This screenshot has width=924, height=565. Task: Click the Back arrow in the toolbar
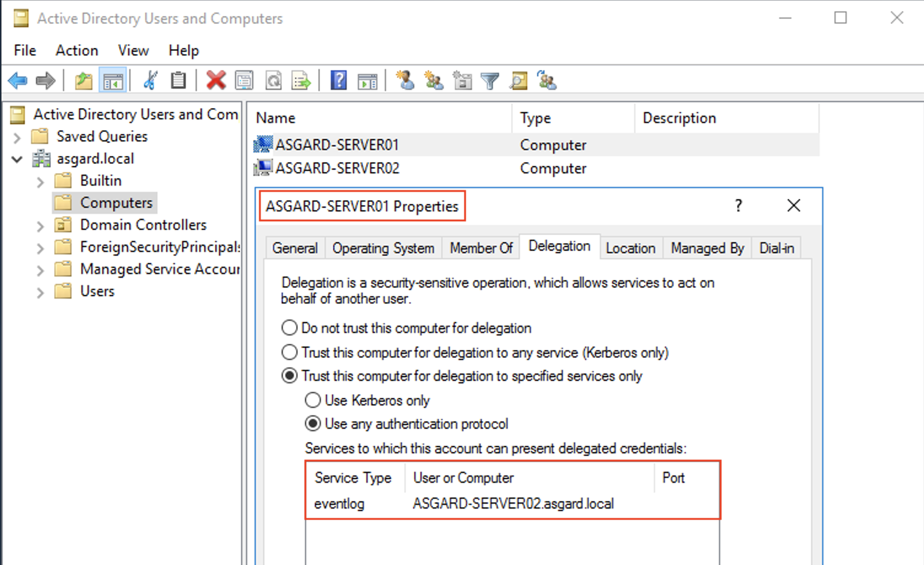coord(18,80)
